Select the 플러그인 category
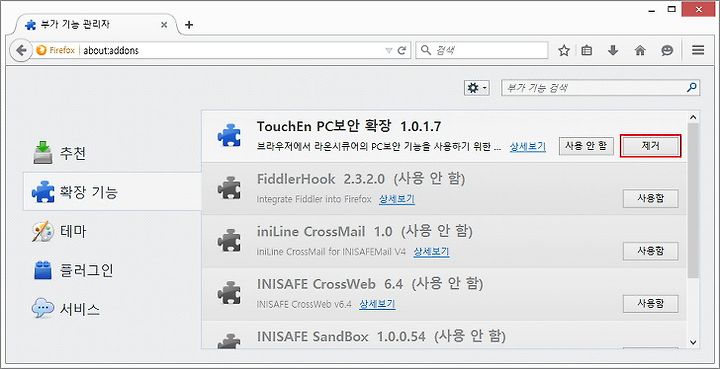720x369 pixels. 112,270
